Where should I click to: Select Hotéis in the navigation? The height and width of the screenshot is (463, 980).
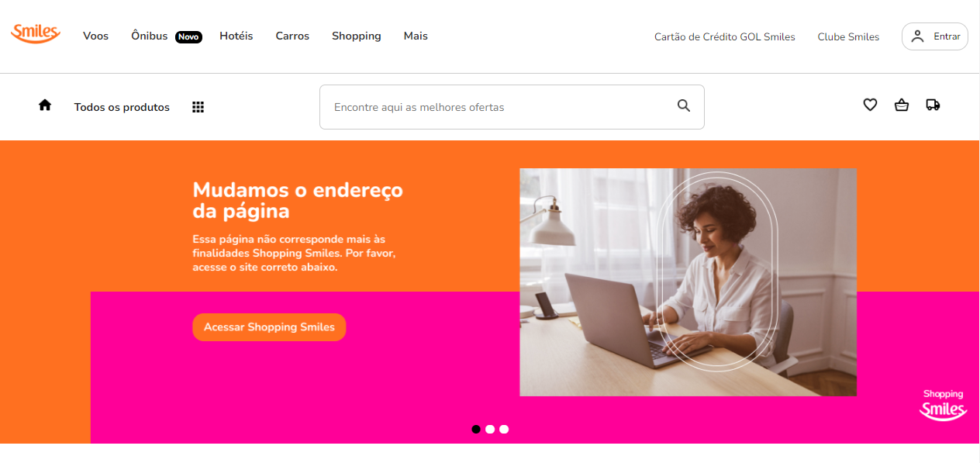pos(236,36)
